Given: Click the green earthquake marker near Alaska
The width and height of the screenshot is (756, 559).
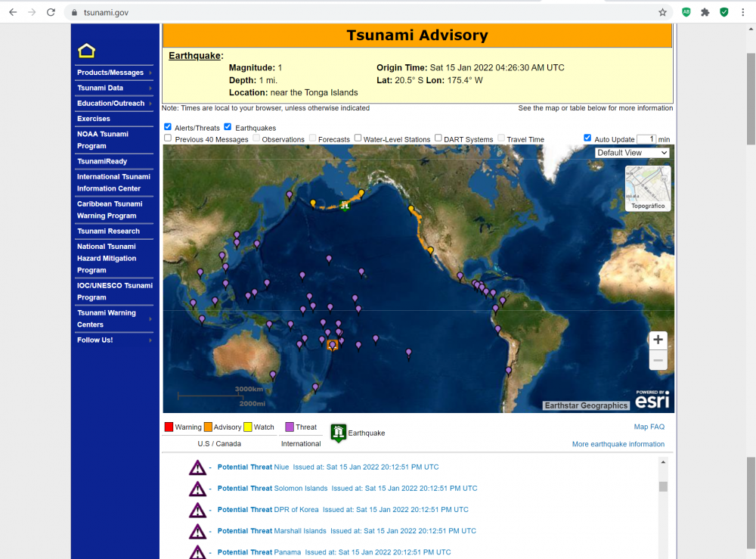Looking at the screenshot, I should 345,205.
